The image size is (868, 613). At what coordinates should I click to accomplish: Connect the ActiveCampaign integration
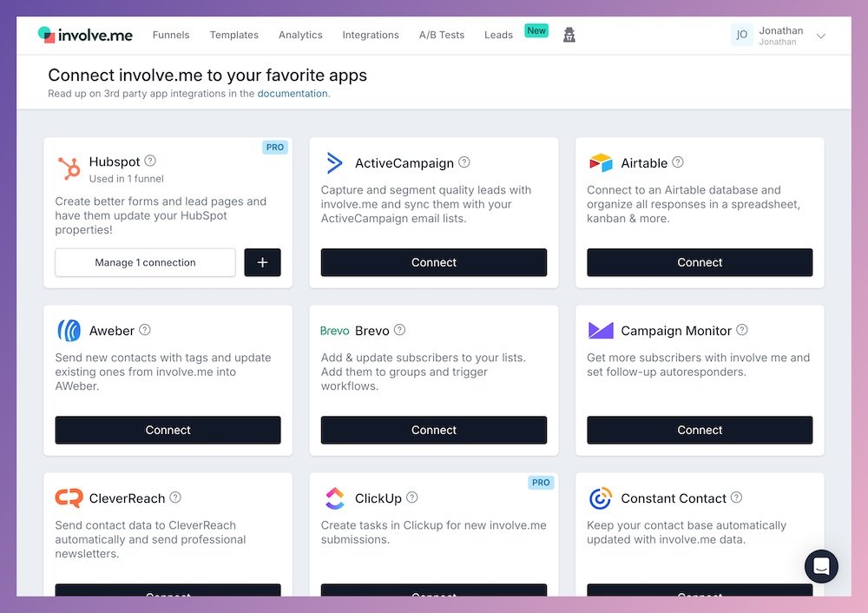click(433, 262)
